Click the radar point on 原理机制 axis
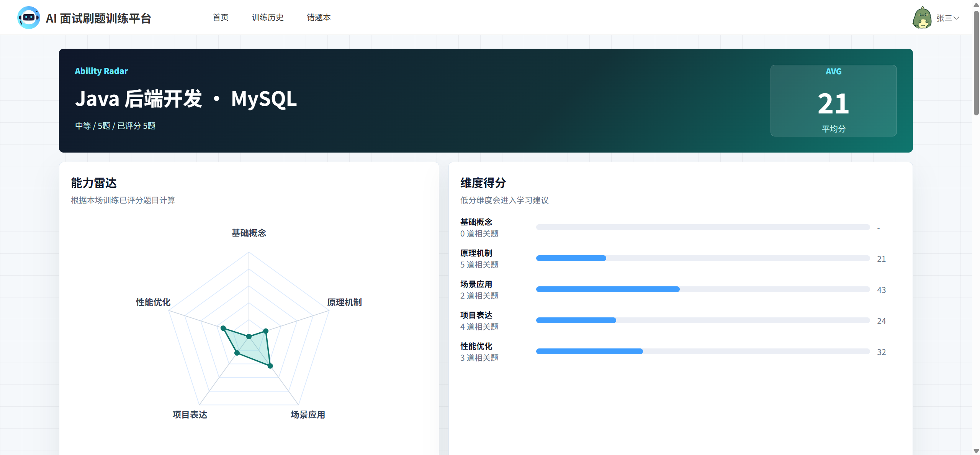 tap(266, 331)
